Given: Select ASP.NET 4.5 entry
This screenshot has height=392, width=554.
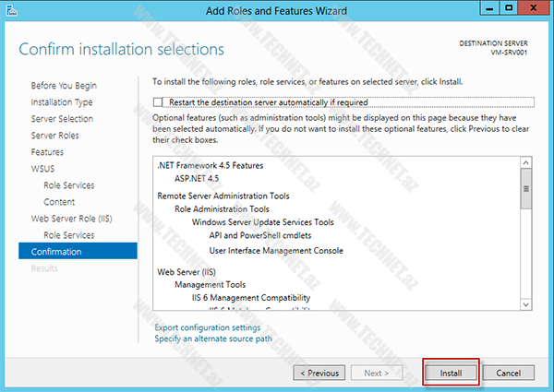Looking at the screenshot, I should (197, 179).
